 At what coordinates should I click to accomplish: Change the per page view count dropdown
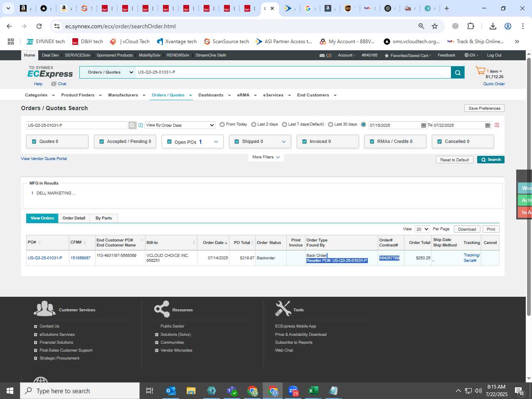point(422,229)
